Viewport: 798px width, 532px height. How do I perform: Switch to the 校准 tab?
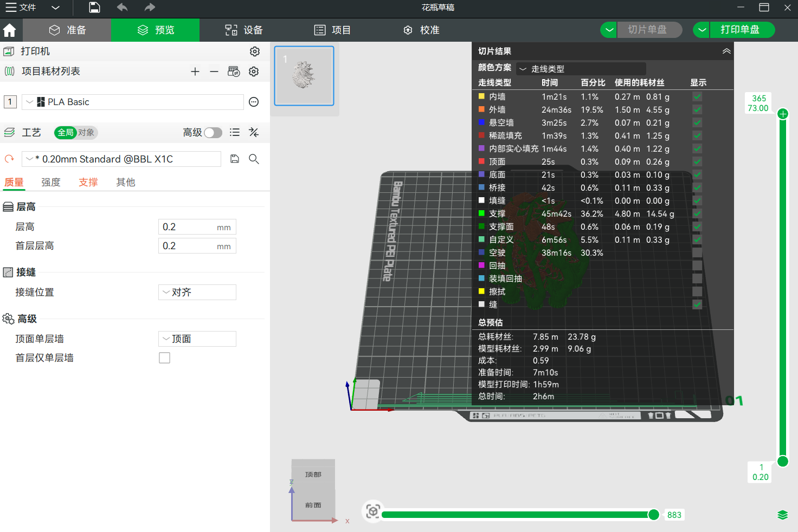pyautogui.click(x=422, y=30)
